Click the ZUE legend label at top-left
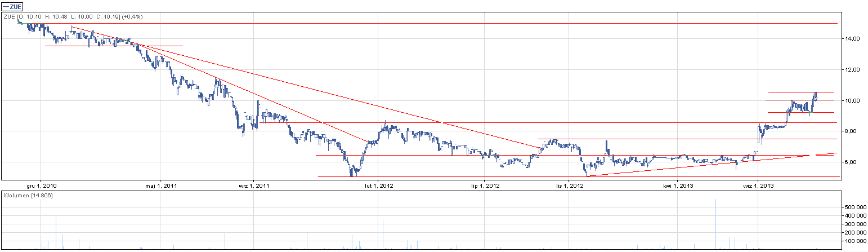This screenshot has height=252, width=868. click(x=12, y=7)
